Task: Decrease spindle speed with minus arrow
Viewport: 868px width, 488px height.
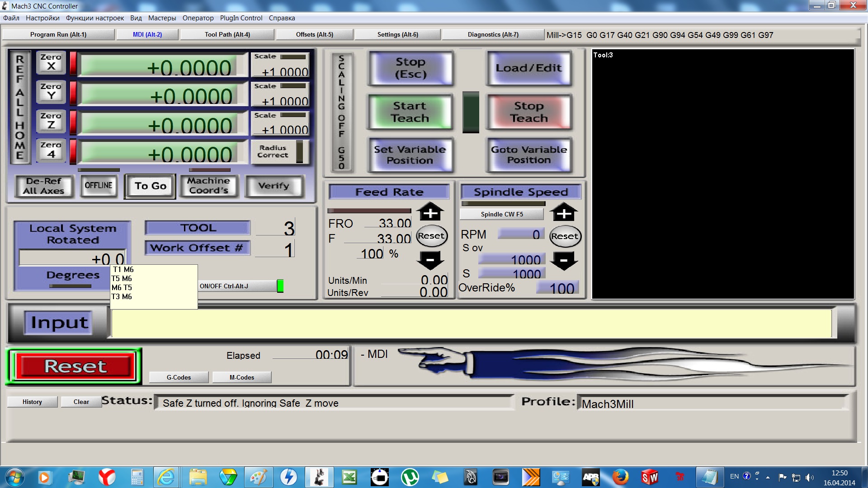Action: pos(564,261)
